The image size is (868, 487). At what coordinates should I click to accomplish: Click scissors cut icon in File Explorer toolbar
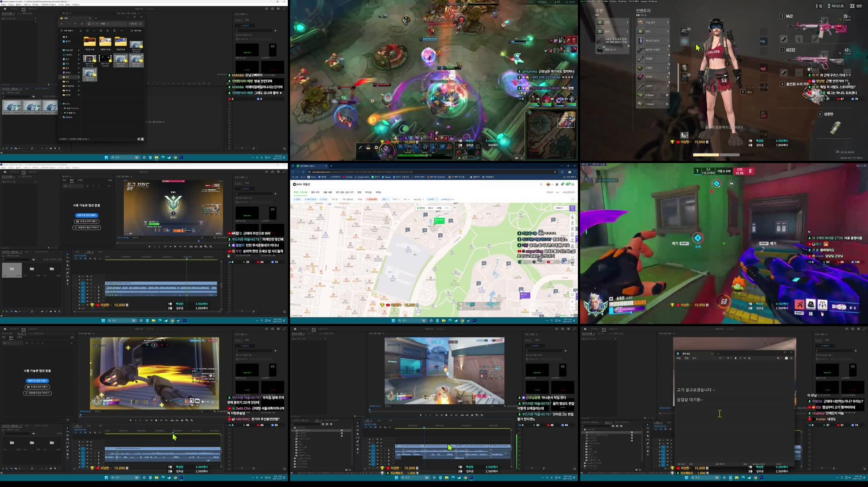pyautogui.click(x=81, y=31)
